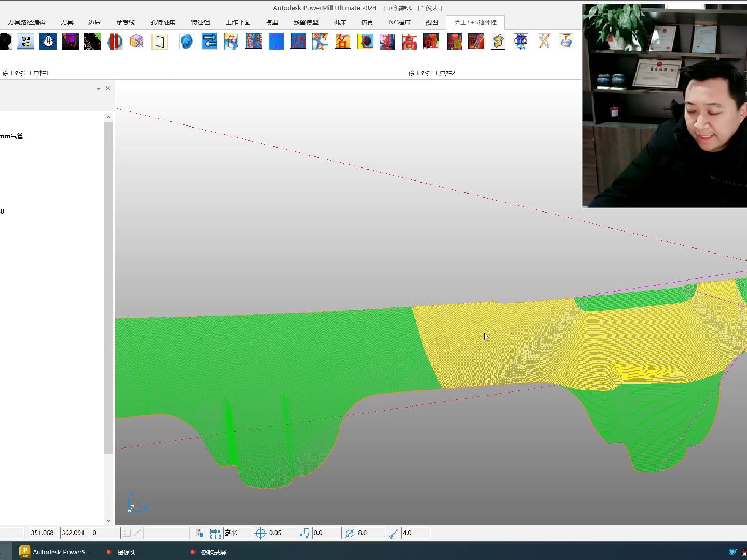Image resolution: width=747 pixels, height=560 pixels.
Task: Click the pink cube toolbar icon
Action: point(137,41)
